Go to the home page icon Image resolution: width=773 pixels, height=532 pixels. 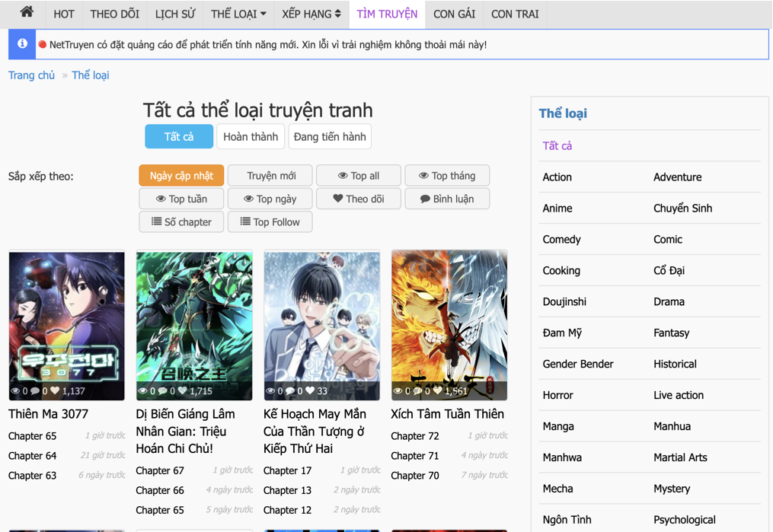tap(27, 12)
